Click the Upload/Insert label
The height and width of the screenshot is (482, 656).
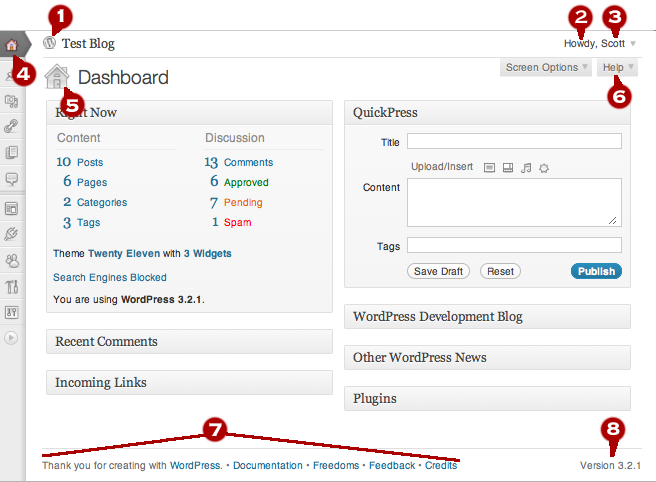click(442, 167)
